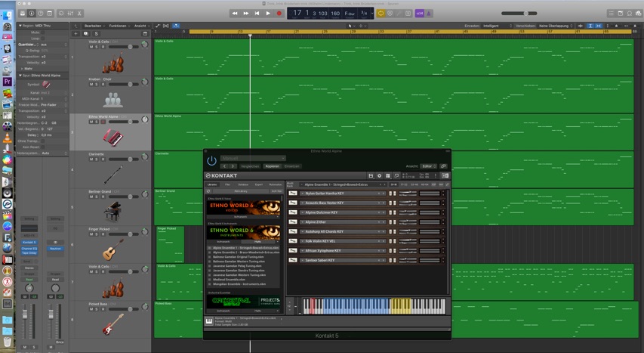
Task: Toggle the Cycle loop mode button
Action: 381,13
